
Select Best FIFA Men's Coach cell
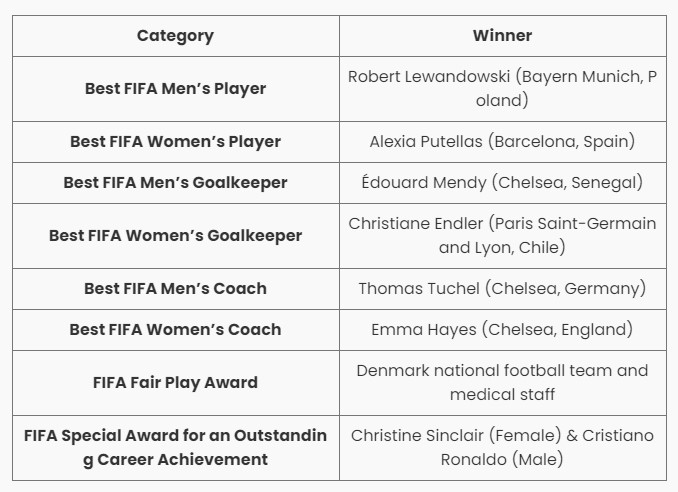click(x=176, y=289)
